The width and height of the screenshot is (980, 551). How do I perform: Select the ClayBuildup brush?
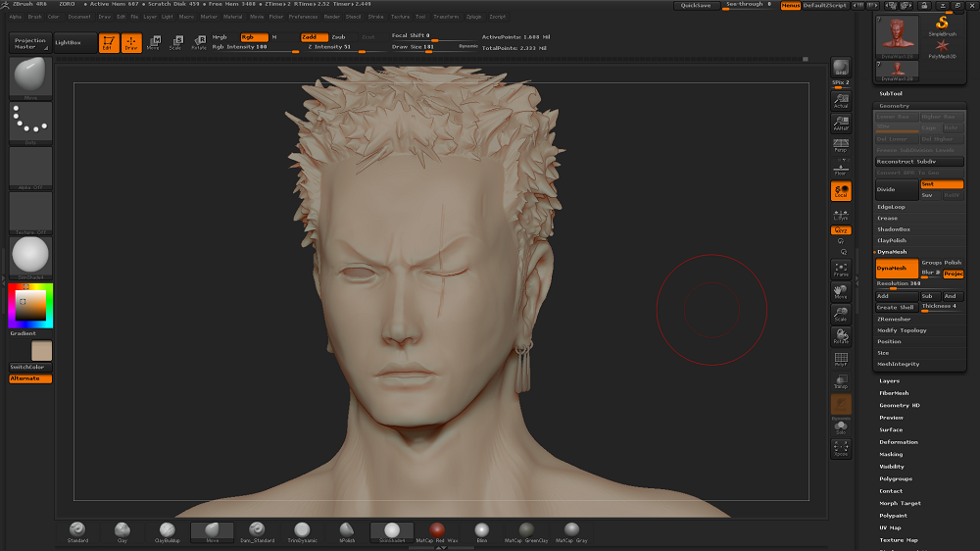167,531
